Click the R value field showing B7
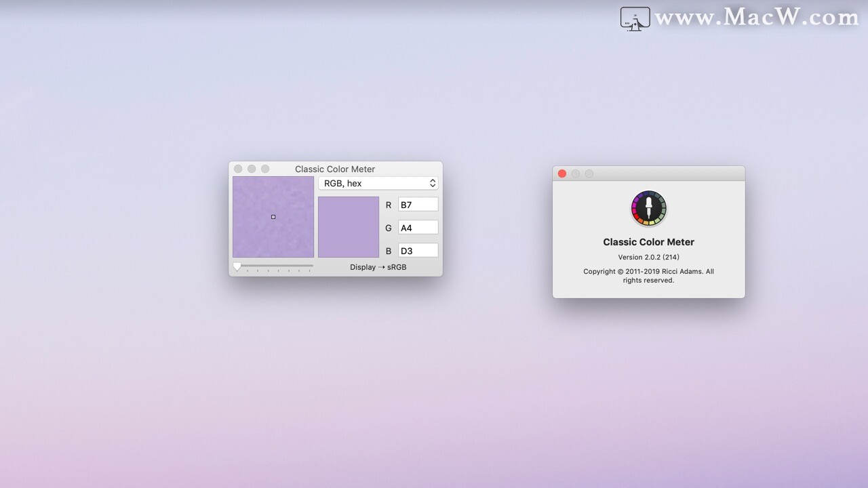This screenshot has width=868, height=488. click(x=418, y=204)
